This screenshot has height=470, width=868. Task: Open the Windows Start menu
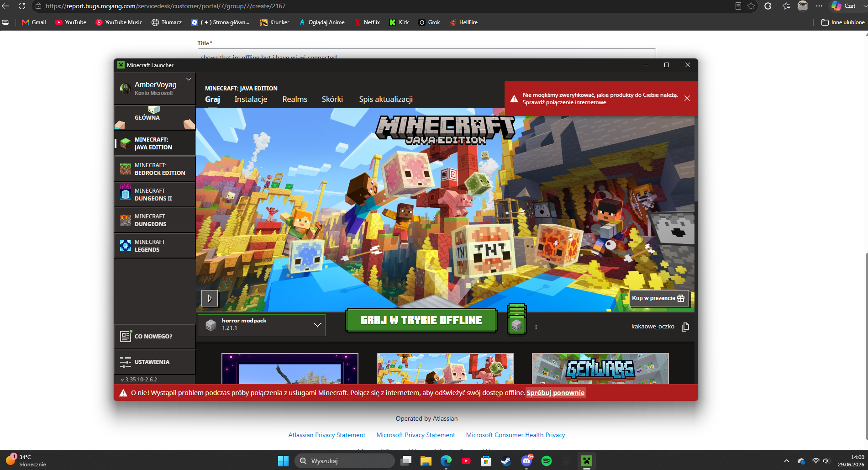pyautogui.click(x=283, y=461)
